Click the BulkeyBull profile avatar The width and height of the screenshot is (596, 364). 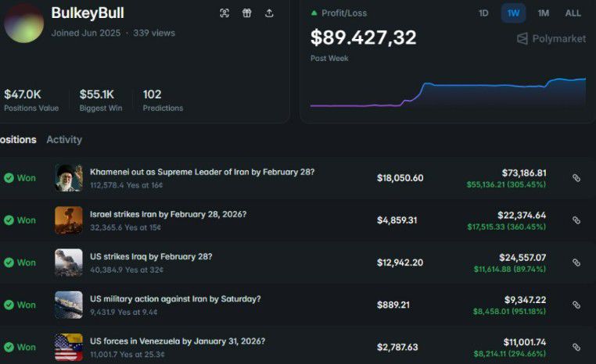pos(23,23)
